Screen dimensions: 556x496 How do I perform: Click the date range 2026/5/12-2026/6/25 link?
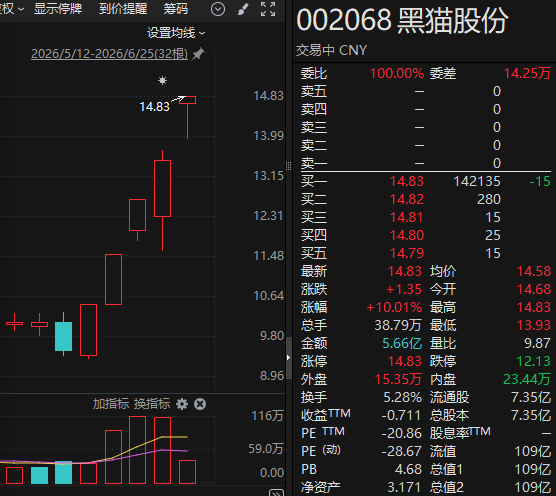(110, 54)
